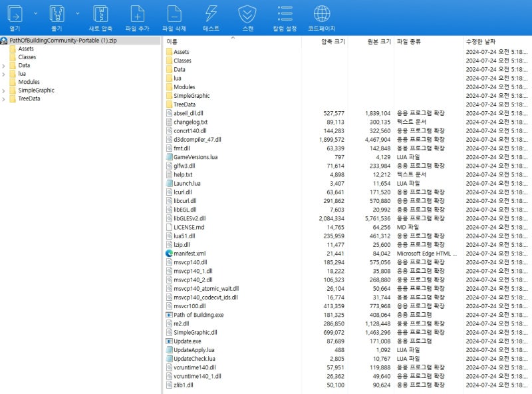
Task: Click the GameVersions.lua file icon
Action: click(x=170, y=157)
